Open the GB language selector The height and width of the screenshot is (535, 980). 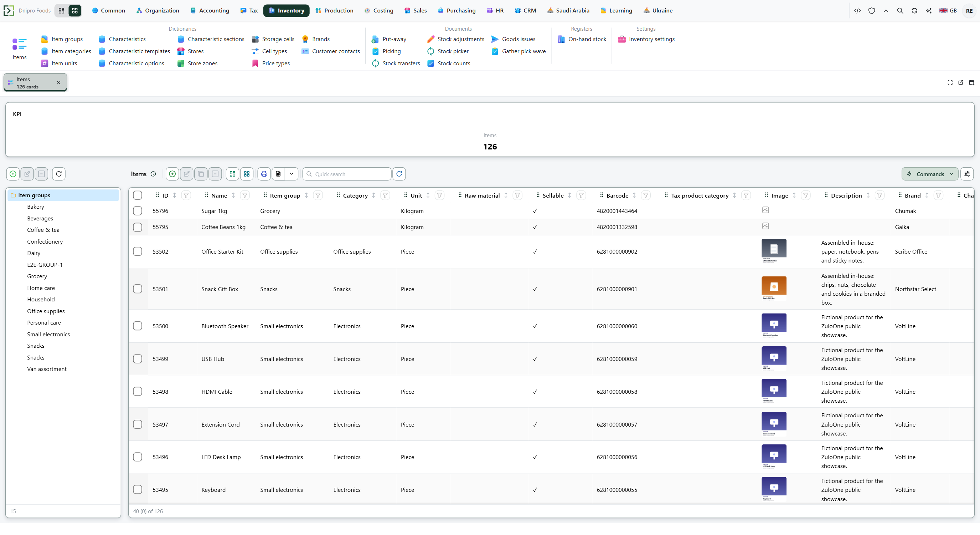tap(948, 11)
